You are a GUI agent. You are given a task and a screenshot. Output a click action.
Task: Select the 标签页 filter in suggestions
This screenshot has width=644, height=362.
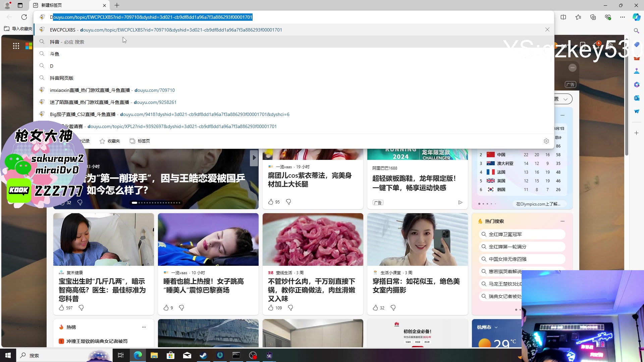click(x=140, y=141)
